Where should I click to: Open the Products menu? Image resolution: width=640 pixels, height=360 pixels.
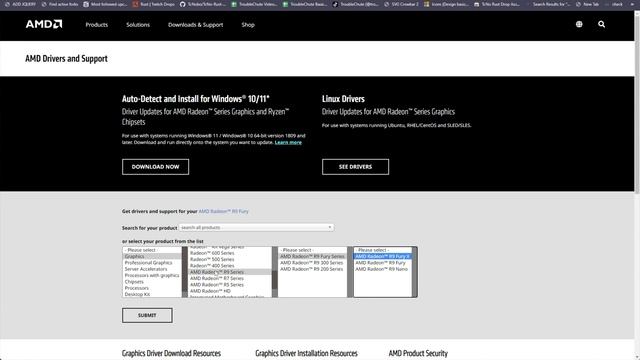click(x=97, y=25)
